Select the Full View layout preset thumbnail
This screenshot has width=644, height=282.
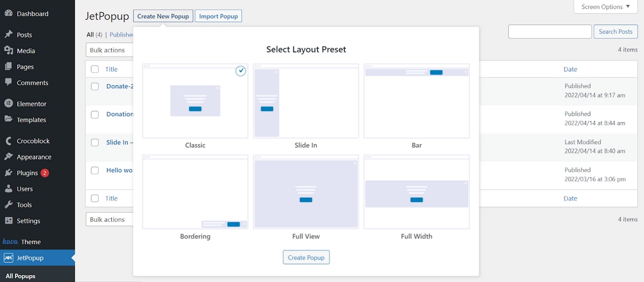point(306,192)
